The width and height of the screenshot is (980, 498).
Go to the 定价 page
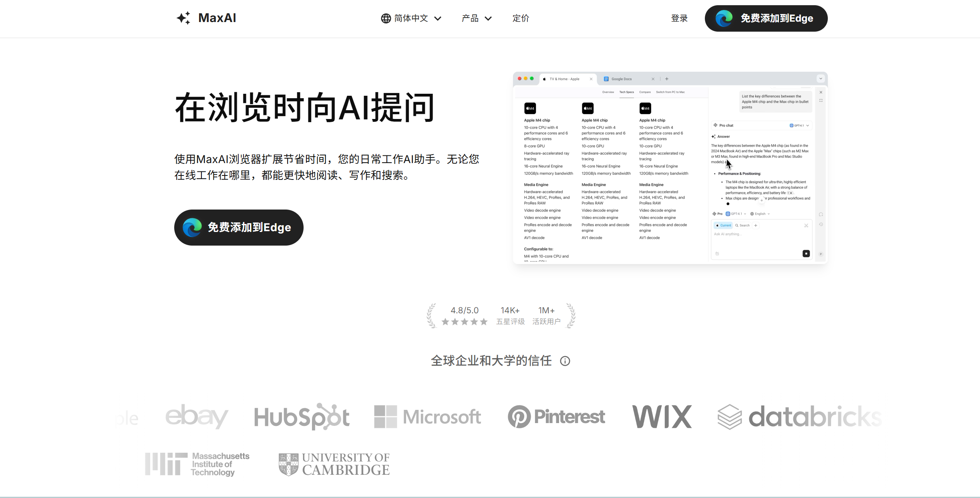pos(521,18)
